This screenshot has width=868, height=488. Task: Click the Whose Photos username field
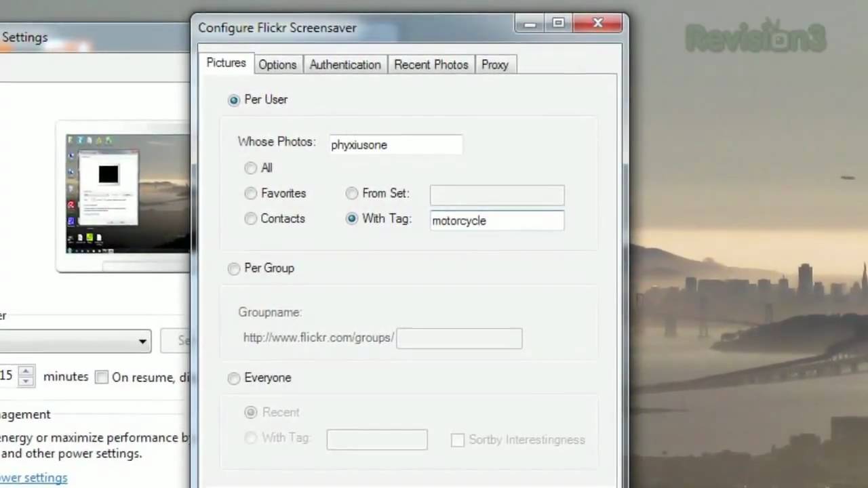pos(395,144)
